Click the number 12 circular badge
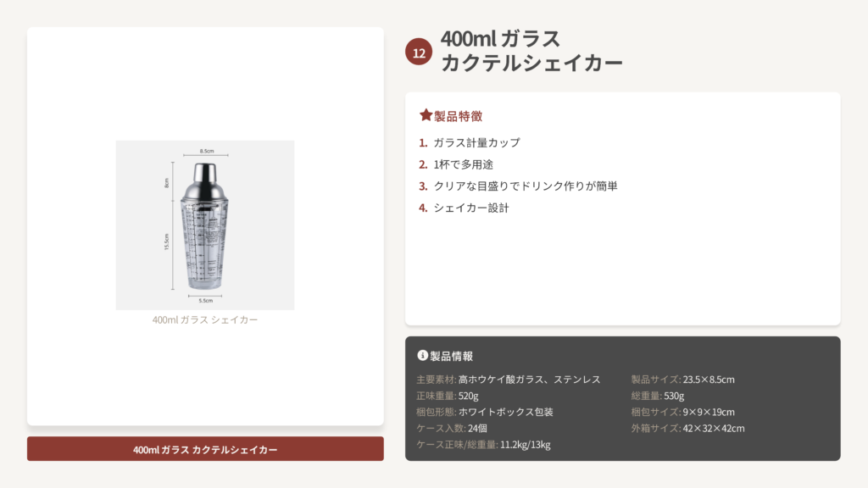Image resolution: width=868 pixels, height=488 pixels. [419, 52]
